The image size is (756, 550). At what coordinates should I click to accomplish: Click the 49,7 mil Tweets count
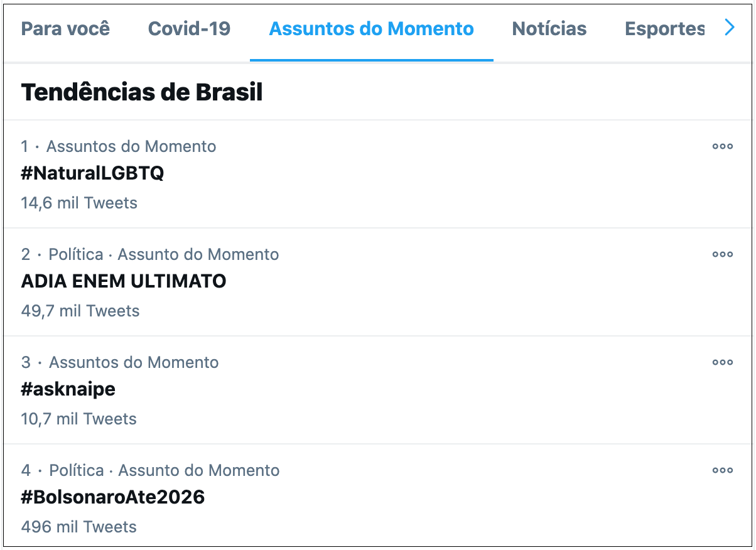point(80,311)
